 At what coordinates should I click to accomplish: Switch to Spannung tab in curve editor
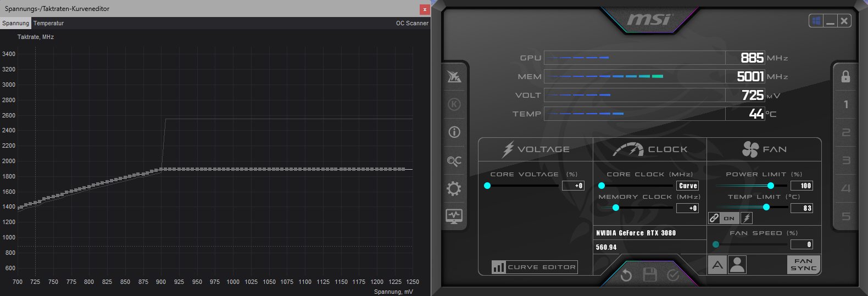click(x=15, y=23)
